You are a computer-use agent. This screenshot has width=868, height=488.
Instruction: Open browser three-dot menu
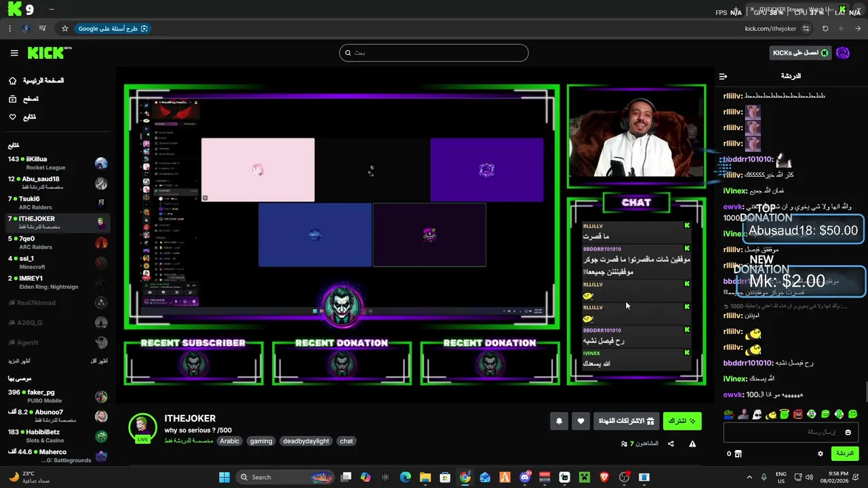click(x=9, y=28)
